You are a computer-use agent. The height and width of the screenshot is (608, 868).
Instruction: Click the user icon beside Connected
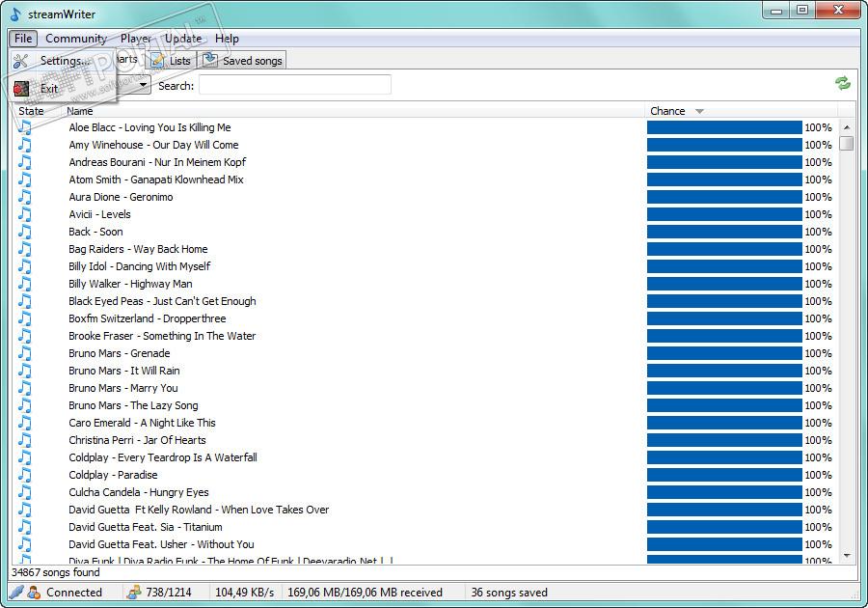click(34, 593)
